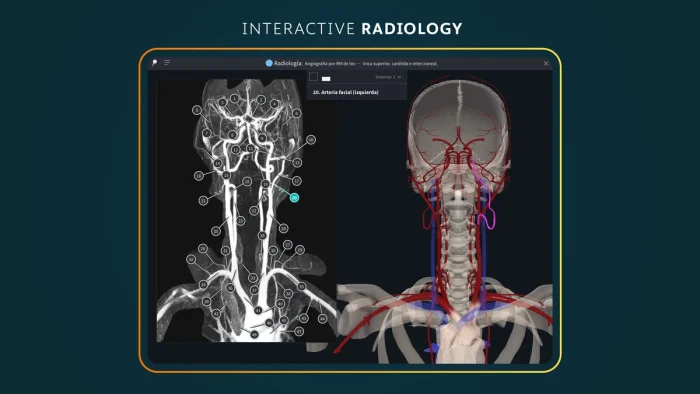
Task: Select marker 47 on the angiogram
Action: pos(299,331)
